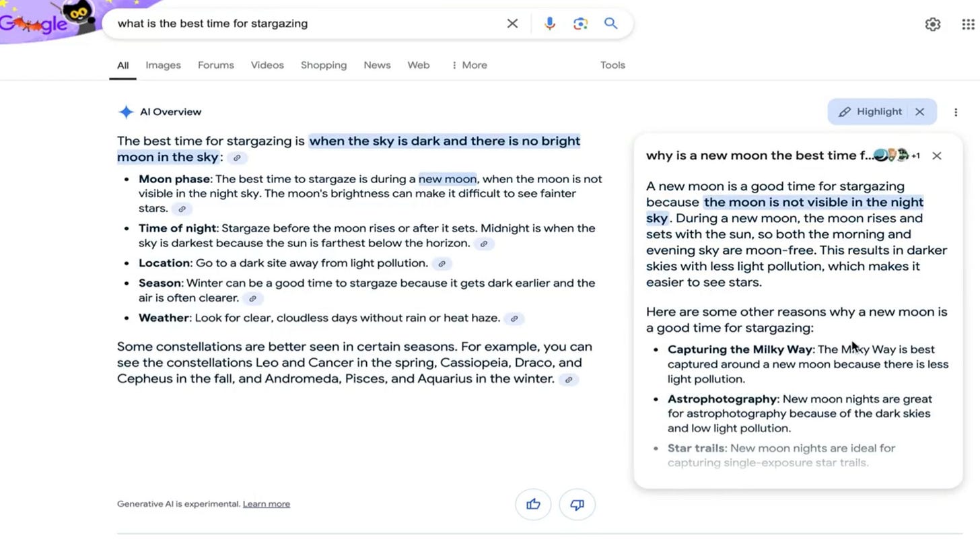Click the side panel question title
The height and width of the screenshot is (552, 980).
click(759, 156)
